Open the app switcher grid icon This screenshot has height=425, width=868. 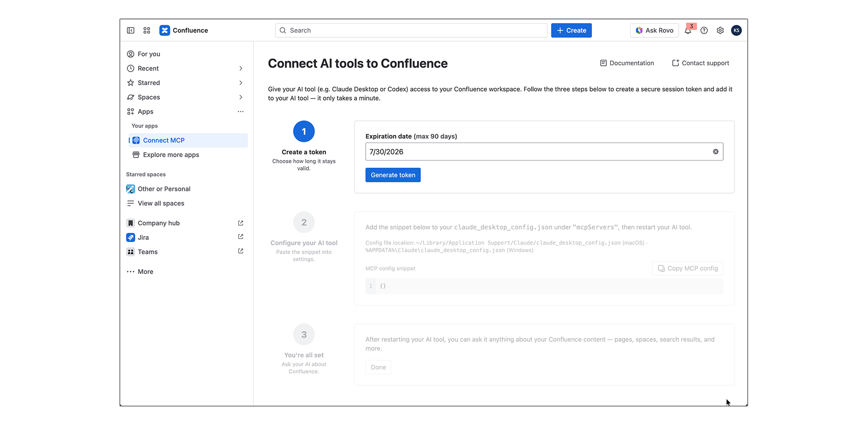(x=147, y=30)
